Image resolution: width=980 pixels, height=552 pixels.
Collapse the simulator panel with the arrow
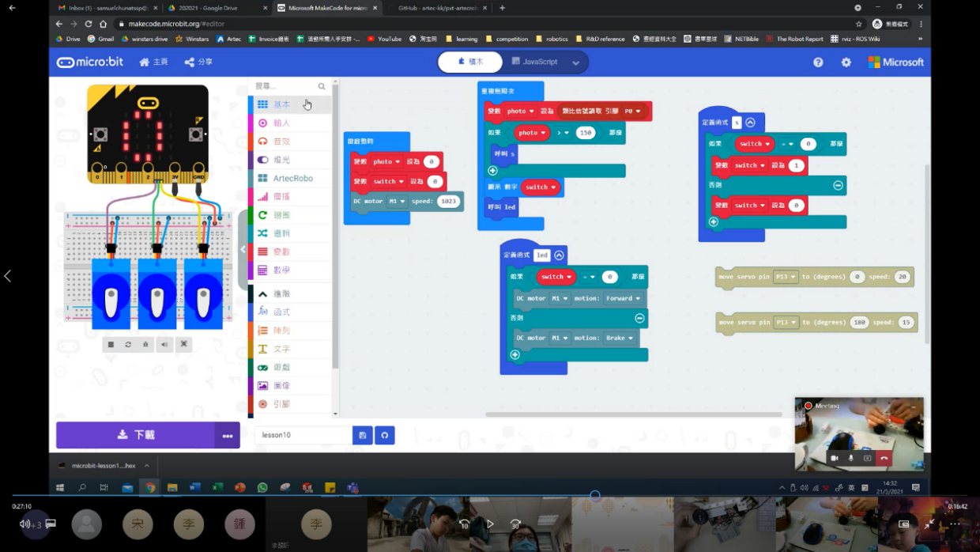click(243, 250)
